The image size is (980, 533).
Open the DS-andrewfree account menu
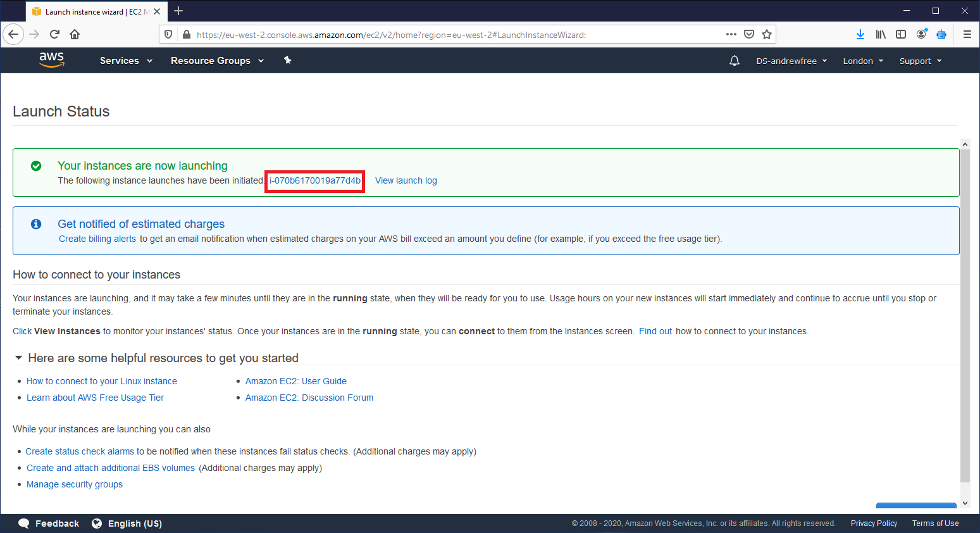[x=791, y=61]
